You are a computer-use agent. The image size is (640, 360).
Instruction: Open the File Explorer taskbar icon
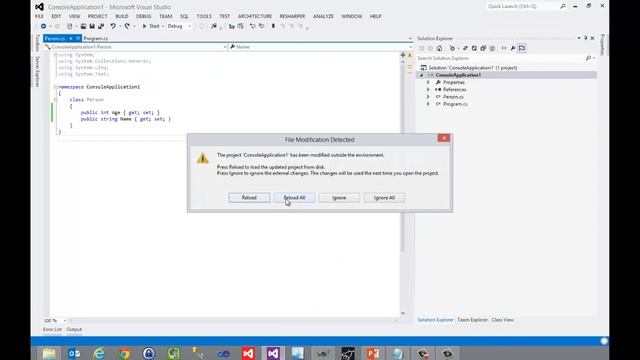[x=49, y=353]
